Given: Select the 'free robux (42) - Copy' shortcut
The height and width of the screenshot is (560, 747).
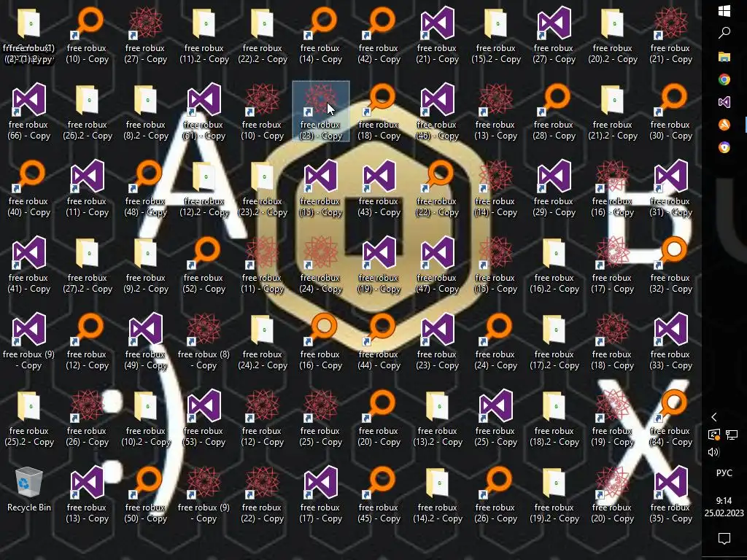Looking at the screenshot, I should (379, 35).
